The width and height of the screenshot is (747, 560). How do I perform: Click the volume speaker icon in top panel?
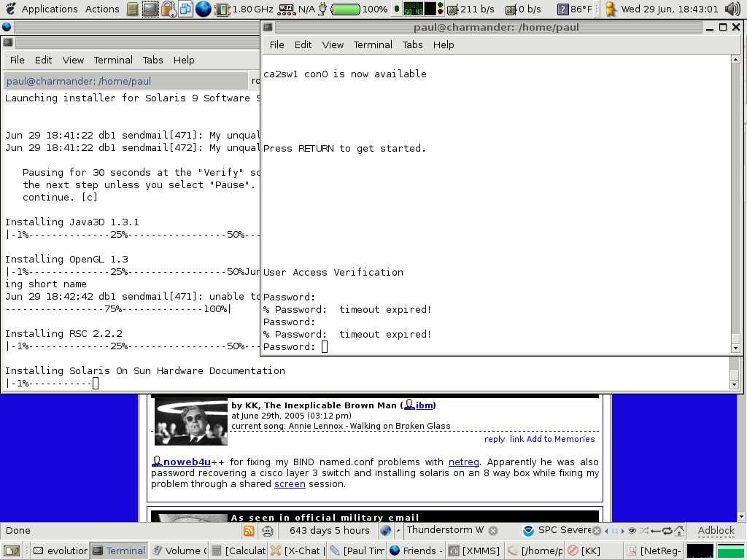click(x=732, y=9)
